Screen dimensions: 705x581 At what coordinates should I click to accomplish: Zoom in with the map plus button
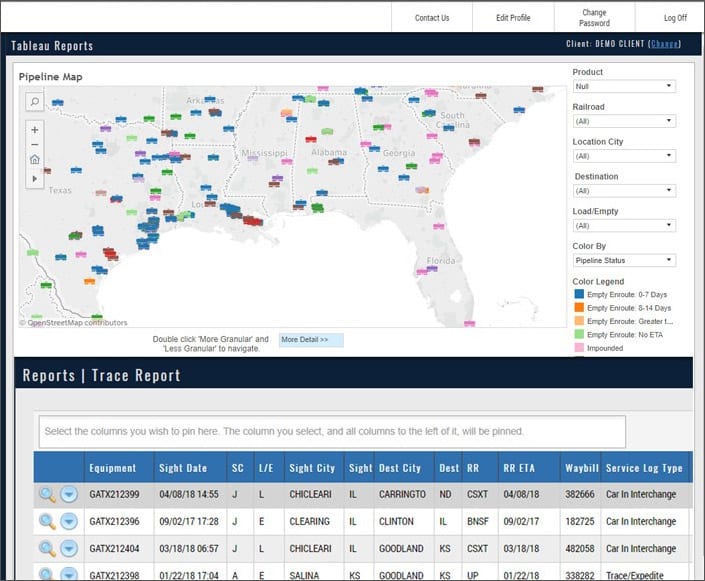(35, 129)
